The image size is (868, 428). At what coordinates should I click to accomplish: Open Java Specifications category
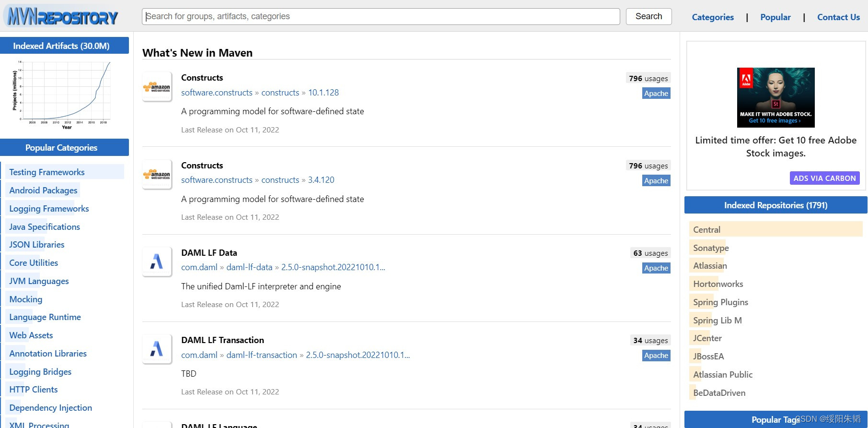[x=45, y=227]
